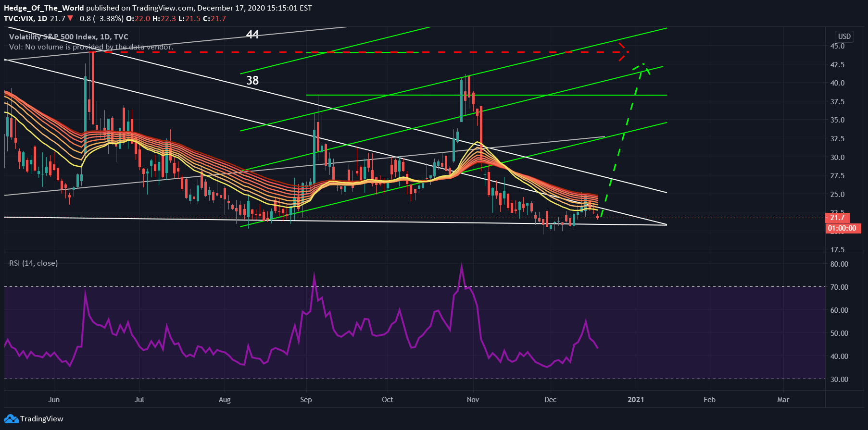Click the Jun date axis label
The height and width of the screenshot is (430, 868).
54,400
